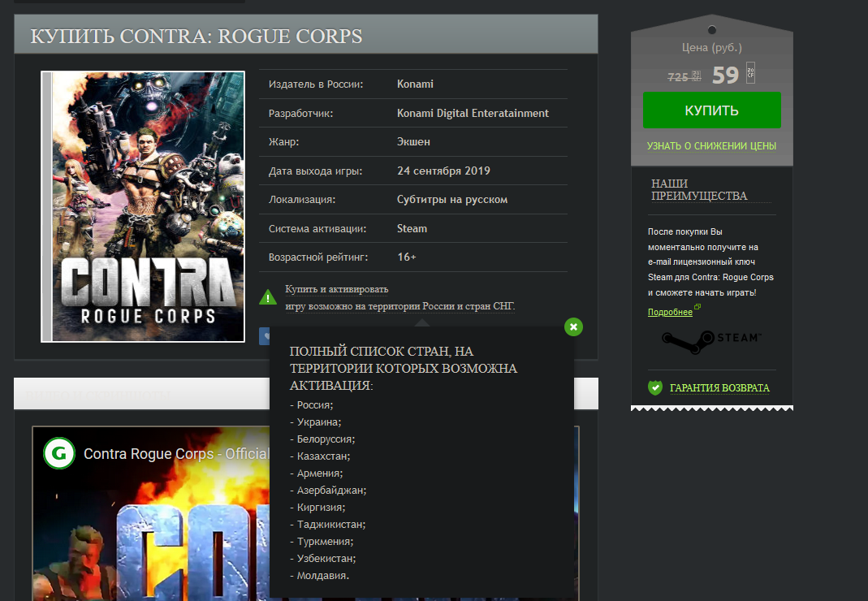The image size is (868, 601).
Task: Select genre value Экшен
Action: coord(413,142)
